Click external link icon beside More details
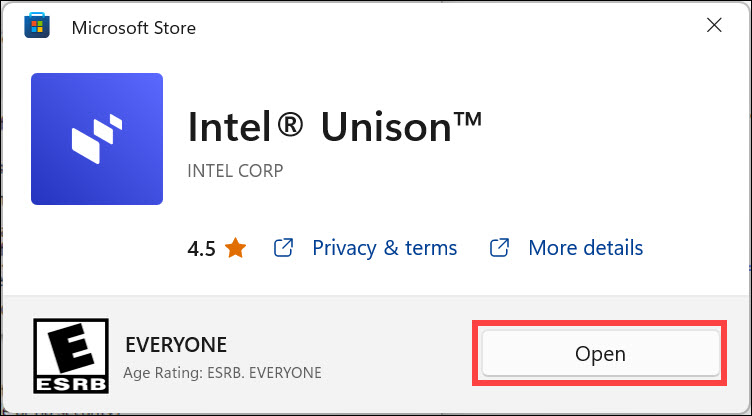Screen dimensions: 752x416 500,248
